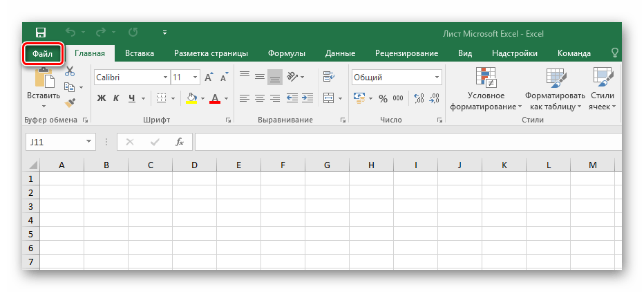Screen dimensions: 644x292
Task: Click the Copy icon
Action: 69,86
